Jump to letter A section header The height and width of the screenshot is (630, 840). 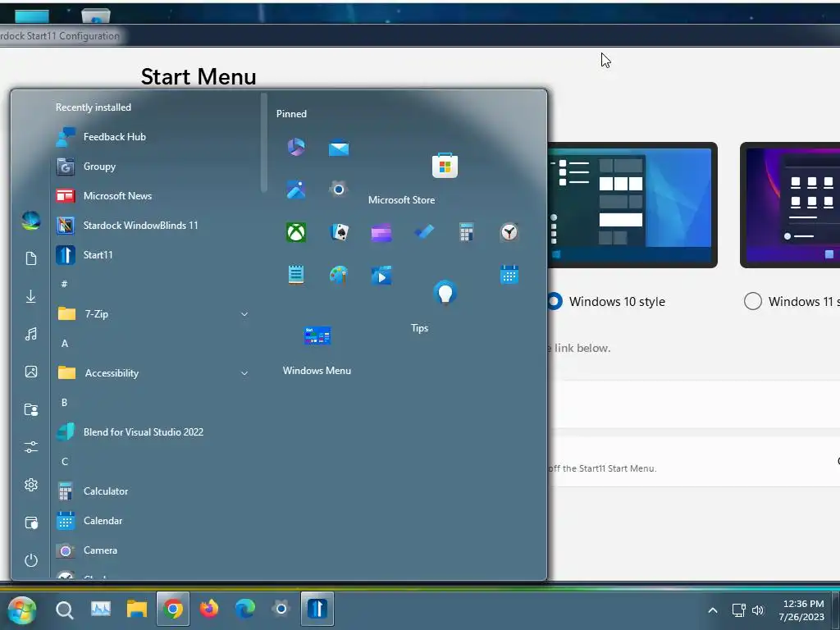(x=65, y=344)
